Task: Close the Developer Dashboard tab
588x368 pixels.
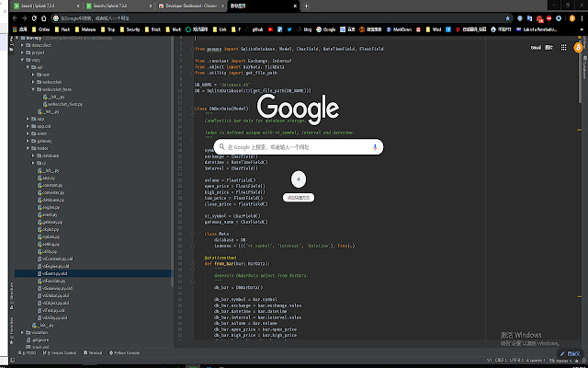Action: pos(223,6)
